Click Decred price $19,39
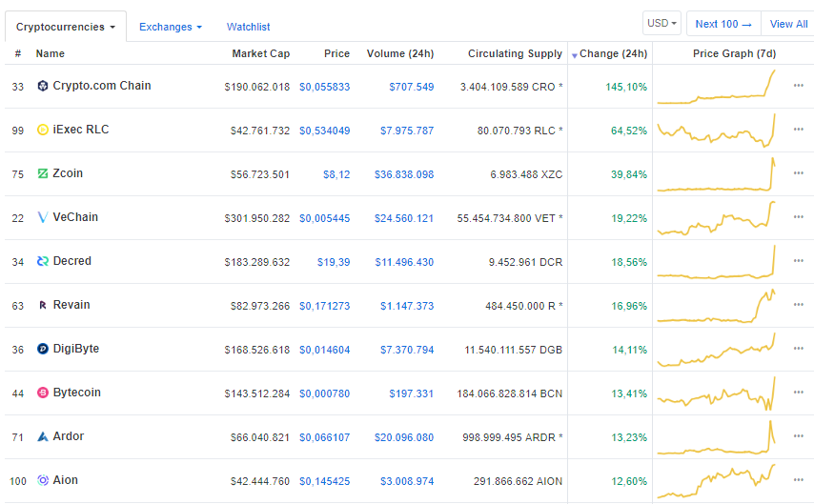 (x=334, y=262)
